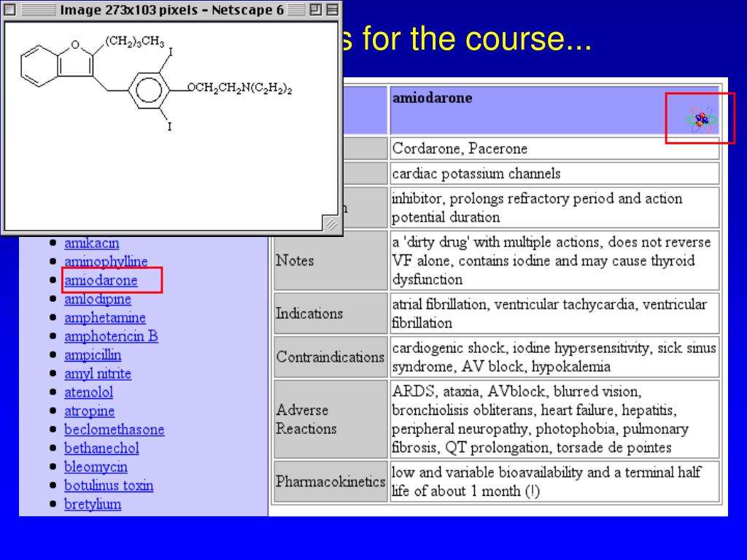Open the ampicillin drug link

93,355
